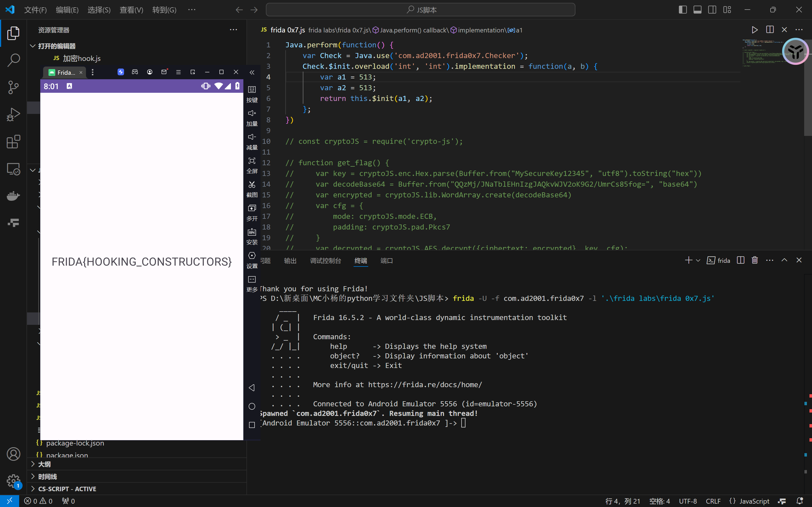Open the 查看(V) menu
Viewport: 812px width, 507px height.
coord(131,10)
